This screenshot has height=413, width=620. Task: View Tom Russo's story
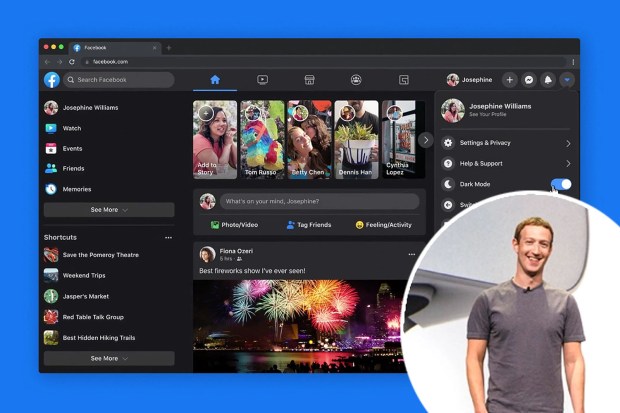pos(262,140)
